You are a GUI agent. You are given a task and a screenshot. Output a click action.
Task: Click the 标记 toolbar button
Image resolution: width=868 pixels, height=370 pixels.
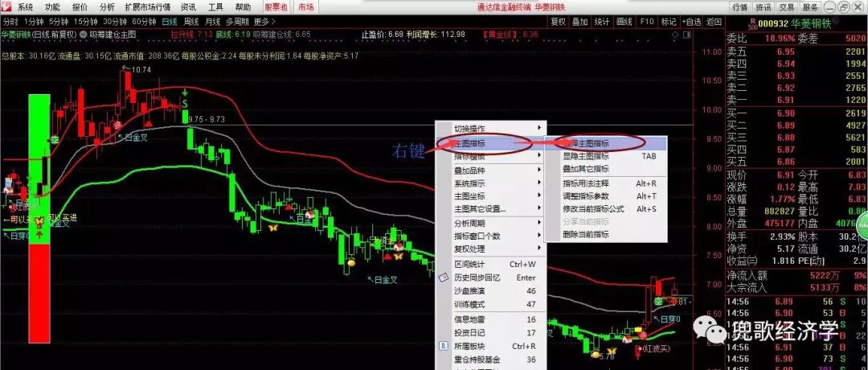[669, 22]
